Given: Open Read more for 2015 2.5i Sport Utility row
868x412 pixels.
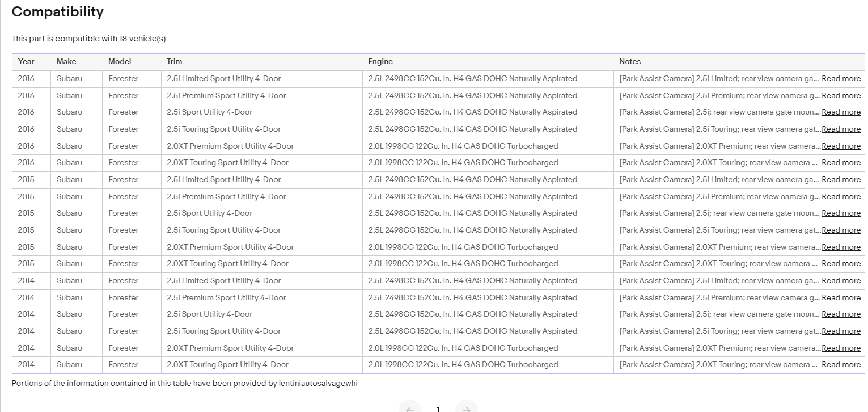Looking at the screenshot, I should pyautogui.click(x=841, y=213).
